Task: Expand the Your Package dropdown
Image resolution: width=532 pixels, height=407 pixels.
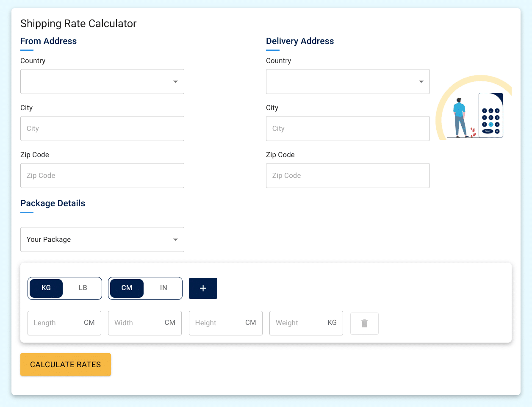Action: pos(102,240)
